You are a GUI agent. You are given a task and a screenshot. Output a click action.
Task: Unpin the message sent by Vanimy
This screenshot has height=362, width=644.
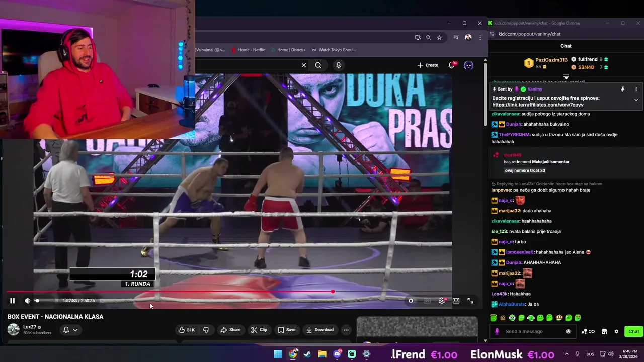pyautogui.click(x=622, y=89)
